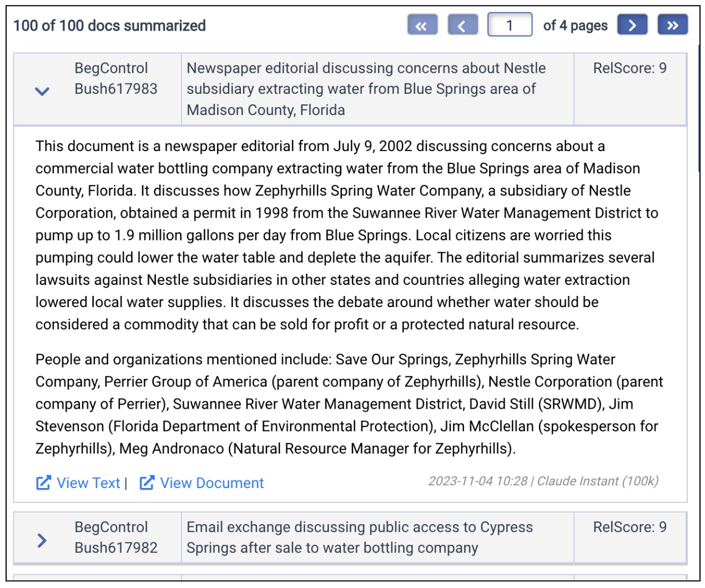Collapse the Bush617983 summary row
Image resolution: width=705 pixels, height=588 pixels.
(x=42, y=91)
